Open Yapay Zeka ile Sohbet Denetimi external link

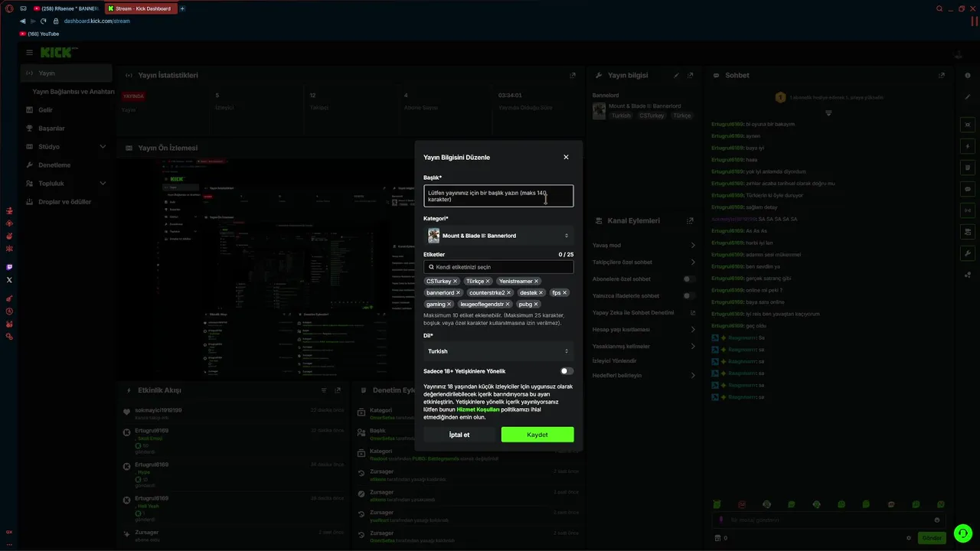(x=693, y=313)
